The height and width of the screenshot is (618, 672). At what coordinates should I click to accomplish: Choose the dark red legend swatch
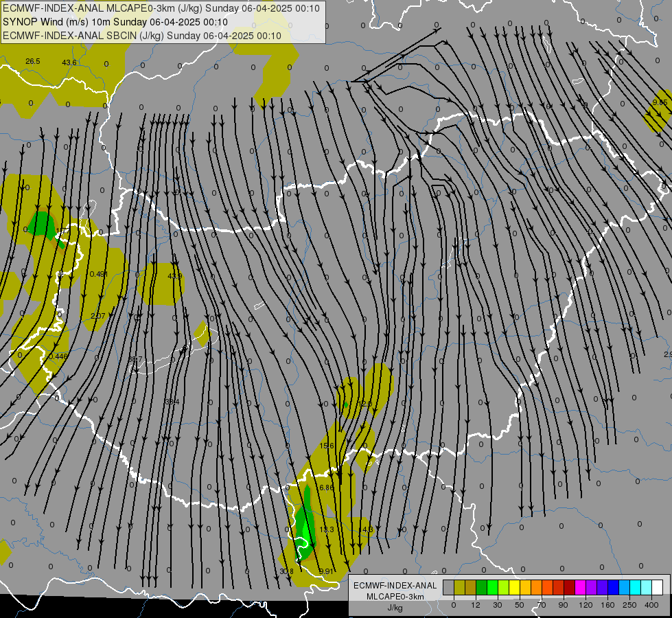569,587
